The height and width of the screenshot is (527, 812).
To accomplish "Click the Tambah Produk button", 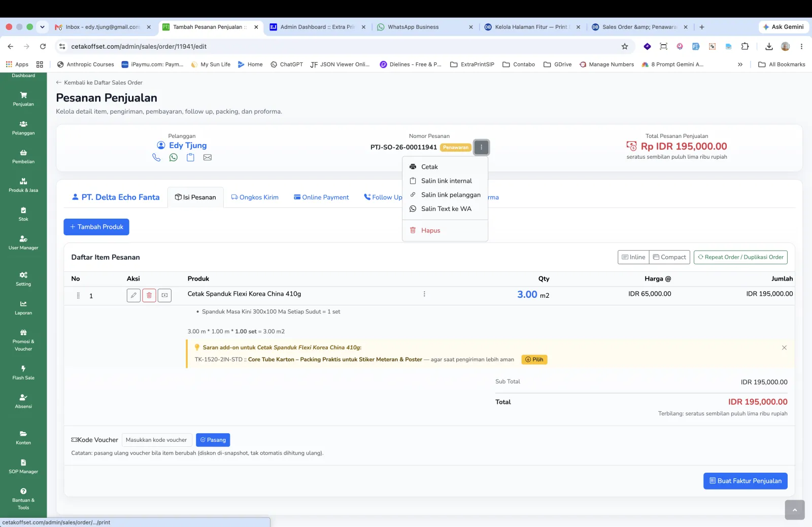I will click(96, 227).
